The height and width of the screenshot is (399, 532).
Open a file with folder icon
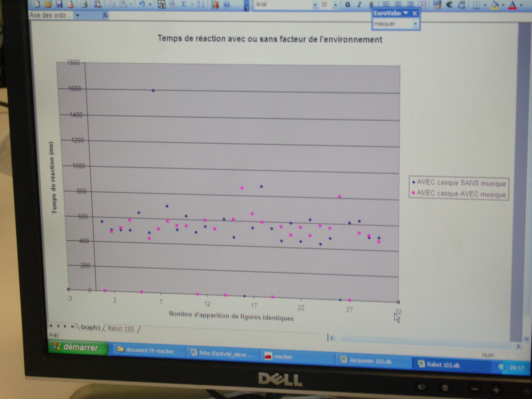coord(48,4)
